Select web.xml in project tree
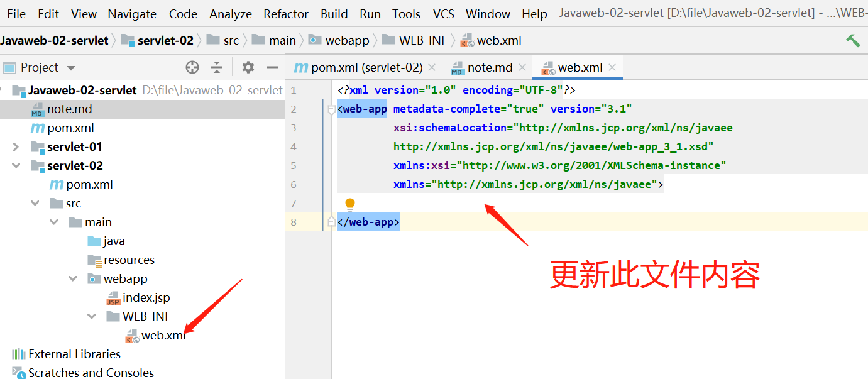 tap(163, 335)
